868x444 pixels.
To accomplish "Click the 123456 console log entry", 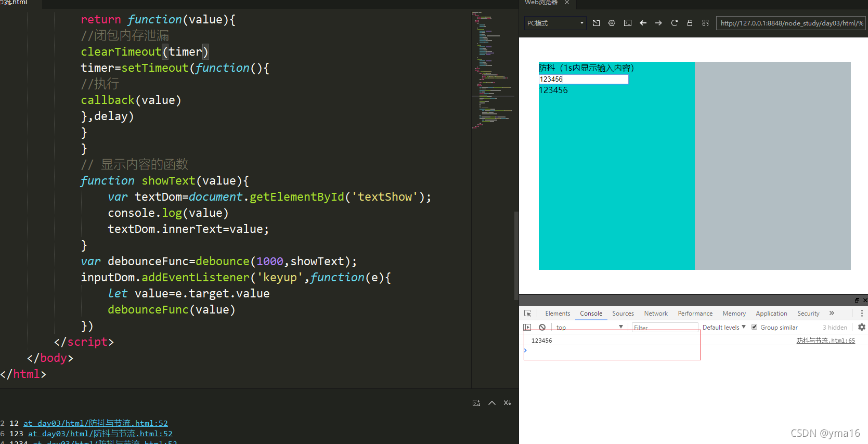I will click(542, 341).
